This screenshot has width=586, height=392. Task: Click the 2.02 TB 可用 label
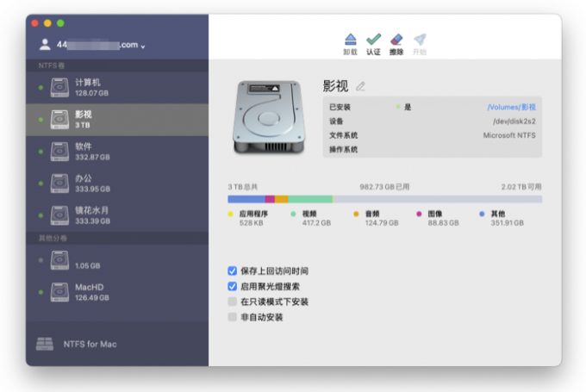[521, 187]
